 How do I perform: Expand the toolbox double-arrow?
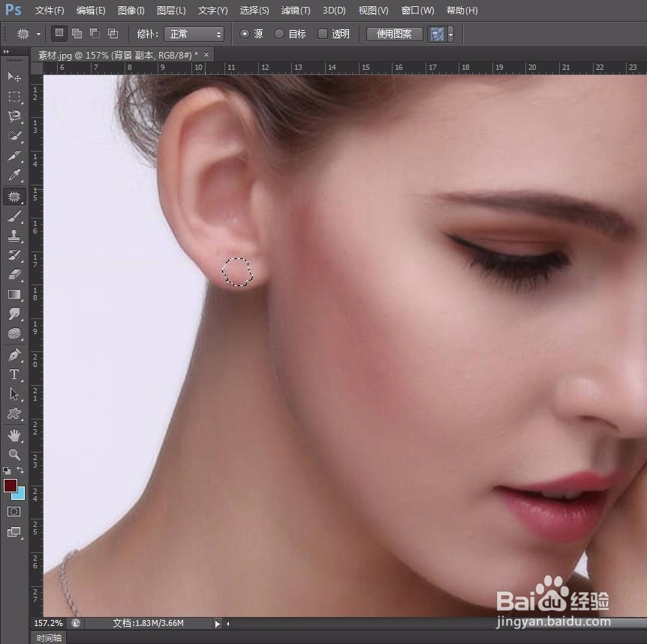[x=6, y=52]
